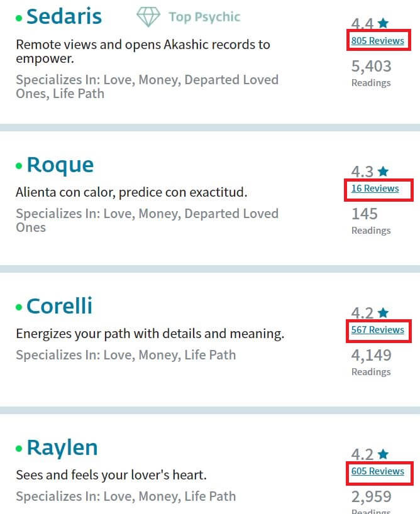Viewport: 420px width, 514px height.
Task: View the 605 Reviews link
Action: [x=378, y=471]
